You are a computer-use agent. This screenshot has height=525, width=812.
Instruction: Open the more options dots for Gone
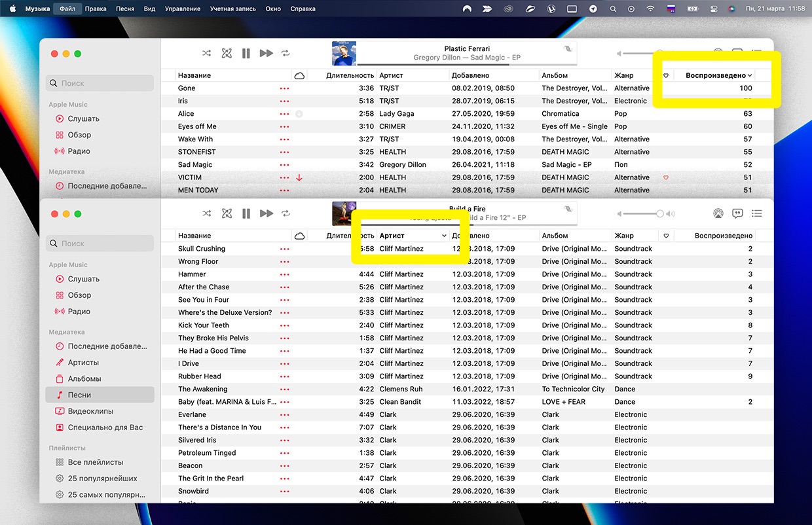point(284,88)
